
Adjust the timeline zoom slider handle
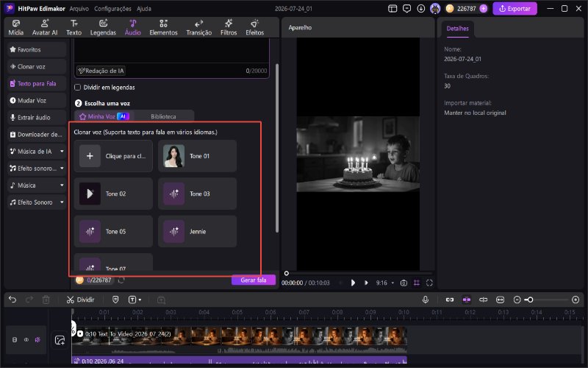coord(529,300)
